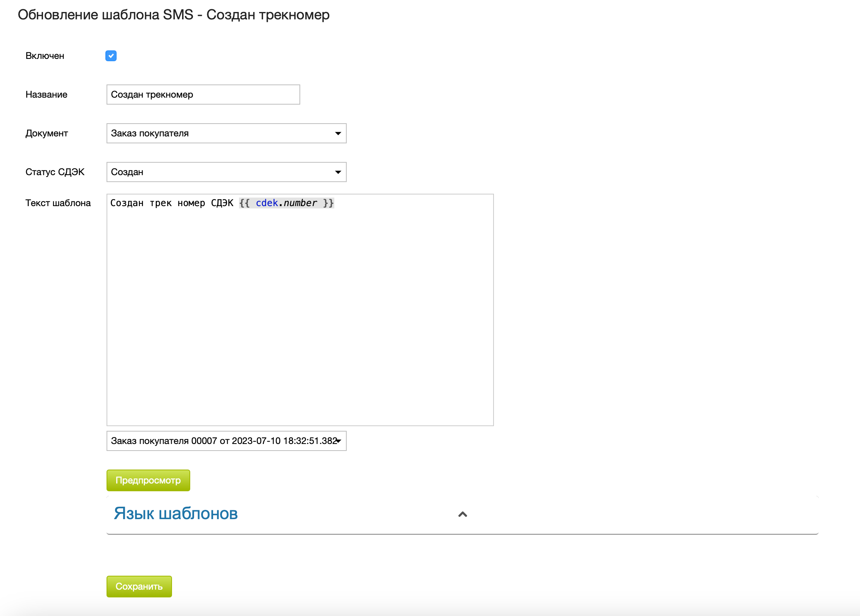Click the Статус СДЭК field label
Screen dimensions: 860x616
click(x=55, y=172)
